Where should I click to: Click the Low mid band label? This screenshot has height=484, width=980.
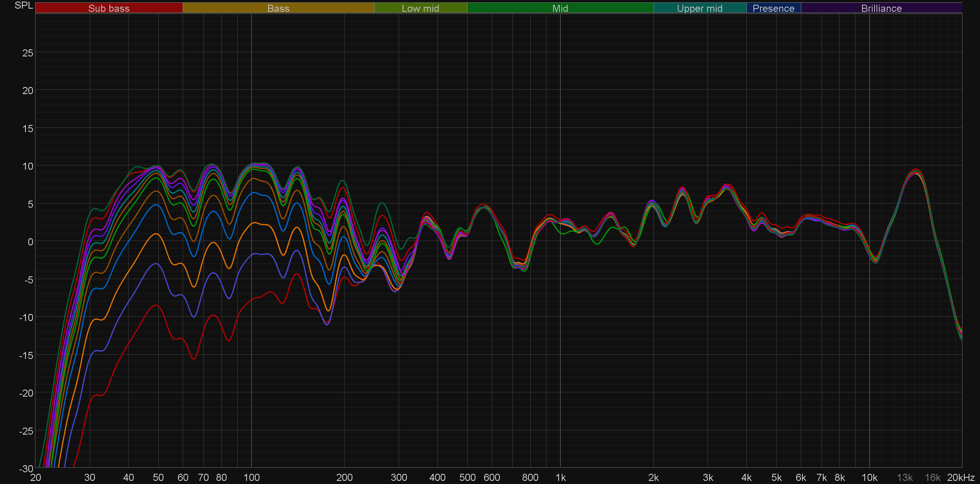coord(420,8)
